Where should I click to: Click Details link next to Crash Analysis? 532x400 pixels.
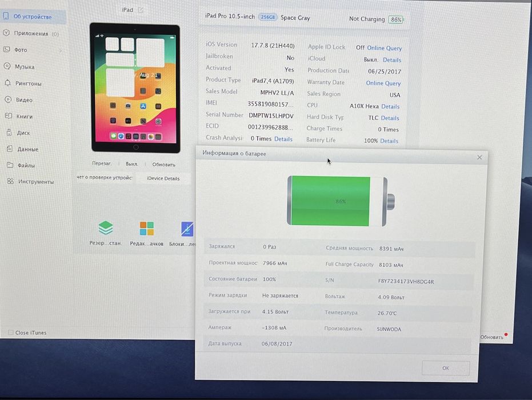click(283, 139)
